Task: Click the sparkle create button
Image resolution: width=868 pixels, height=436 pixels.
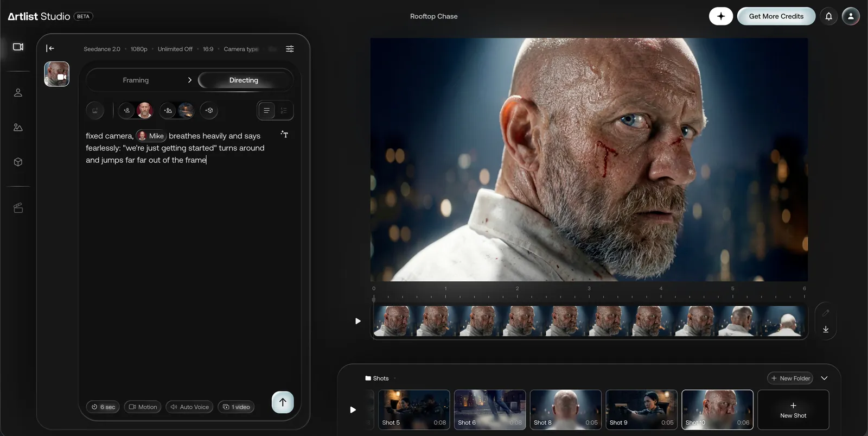Action: click(x=721, y=16)
